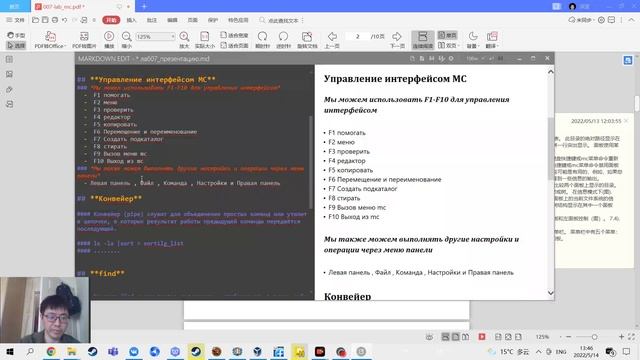Collapse the ribbon with the chevron
The height and width of the screenshot is (360, 640).
point(631,20)
